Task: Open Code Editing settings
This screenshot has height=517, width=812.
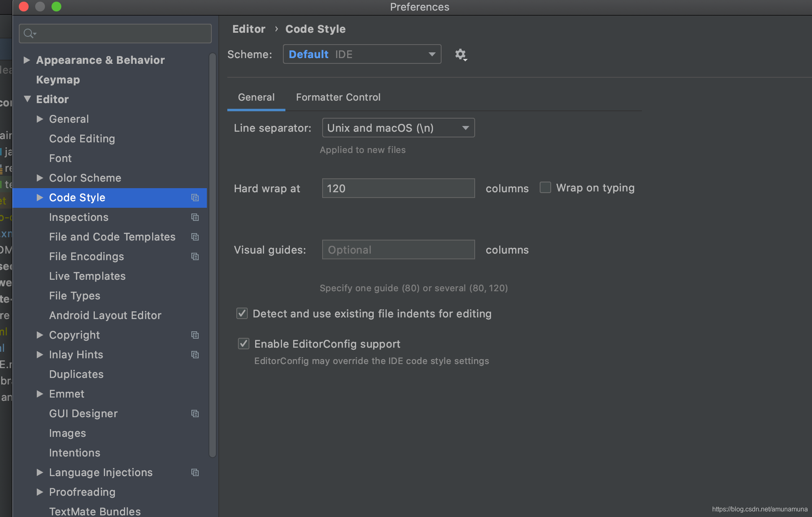Action: [x=82, y=139]
